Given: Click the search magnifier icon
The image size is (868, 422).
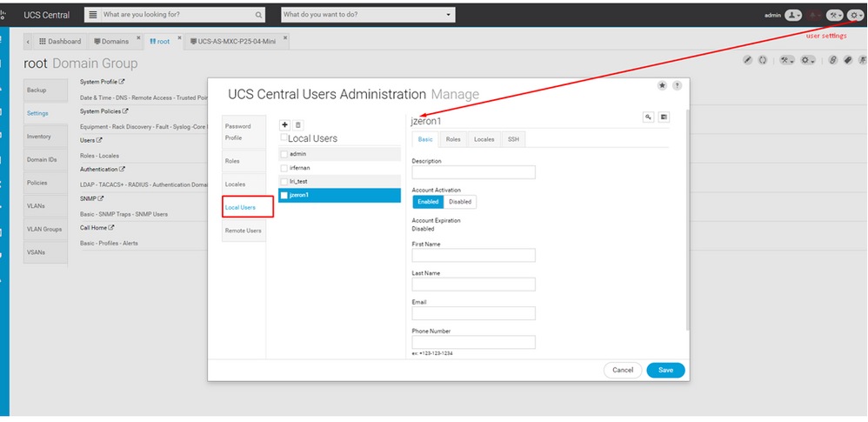Looking at the screenshot, I should tap(258, 15).
